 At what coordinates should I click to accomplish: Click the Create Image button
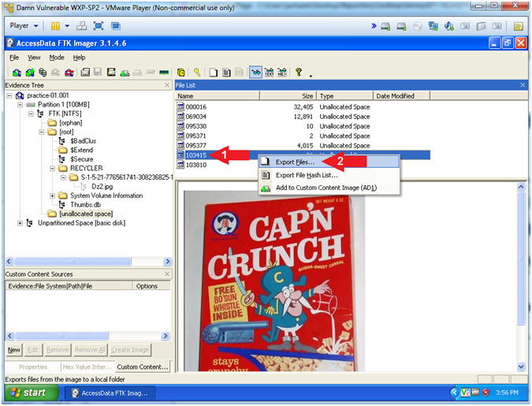[130, 350]
